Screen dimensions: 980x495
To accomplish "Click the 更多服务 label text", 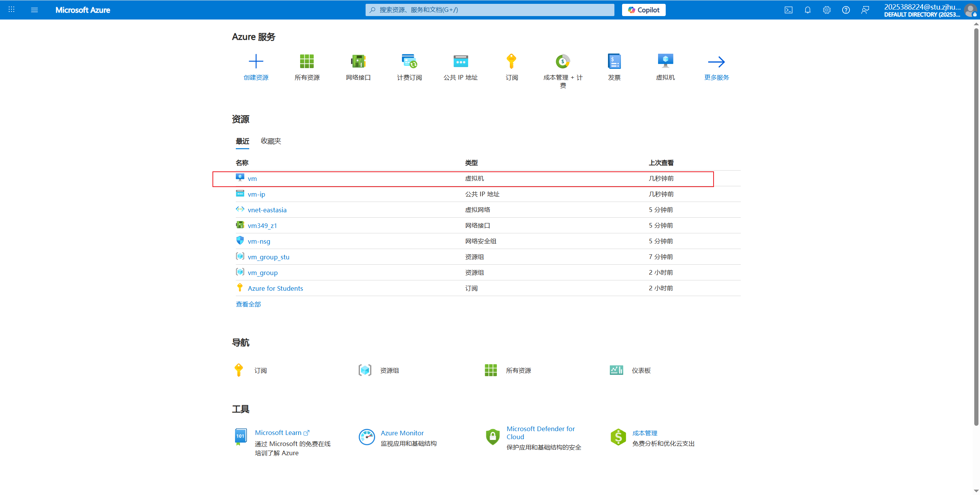I will [717, 77].
